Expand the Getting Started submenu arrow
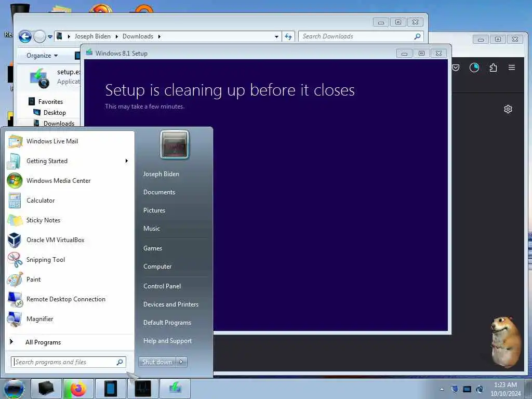This screenshot has width=532, height=399. (127, 161)
